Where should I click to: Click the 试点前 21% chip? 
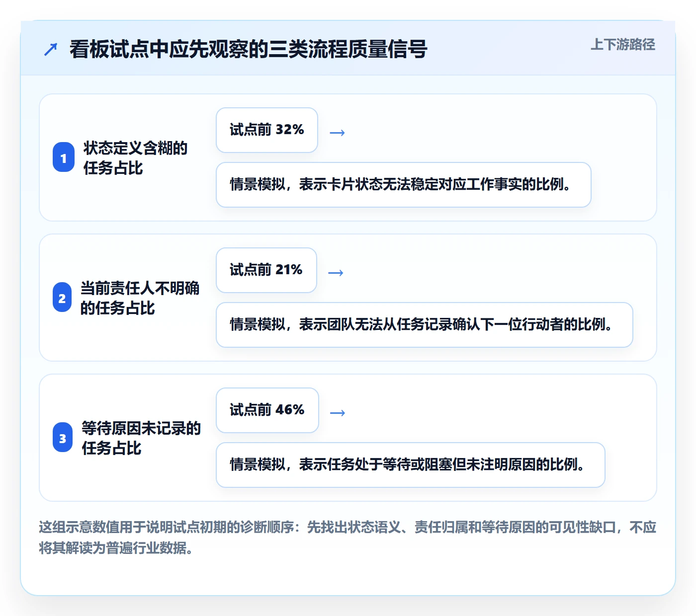266,270
